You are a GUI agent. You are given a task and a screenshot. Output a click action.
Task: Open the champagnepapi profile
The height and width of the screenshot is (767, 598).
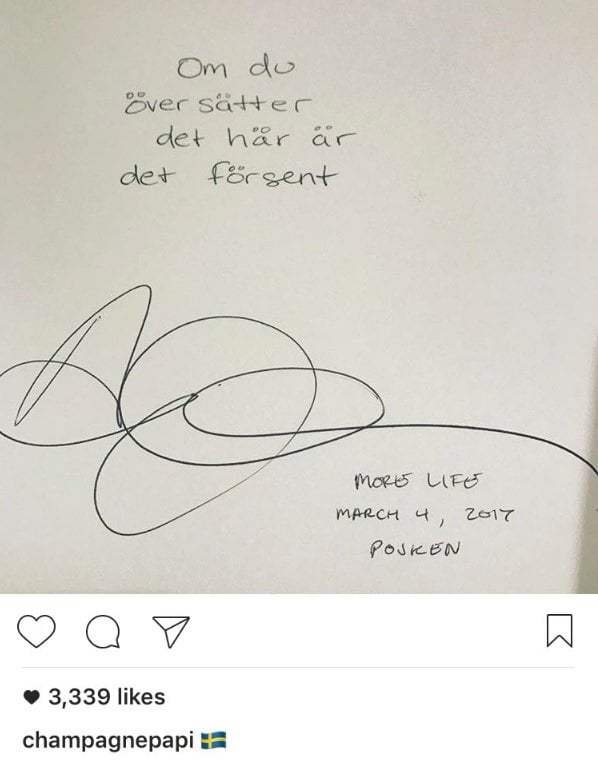[108, 741]
